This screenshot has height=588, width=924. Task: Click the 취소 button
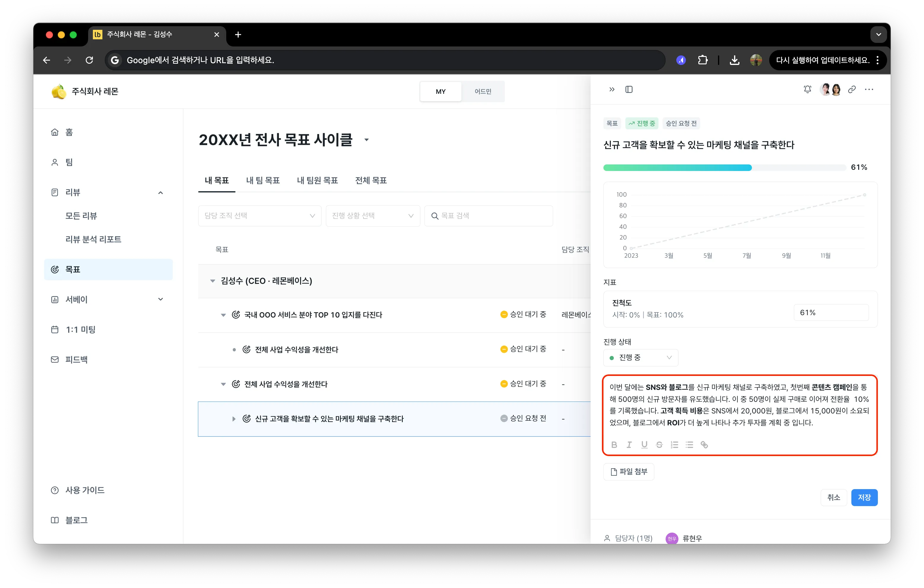click(834, 497)
